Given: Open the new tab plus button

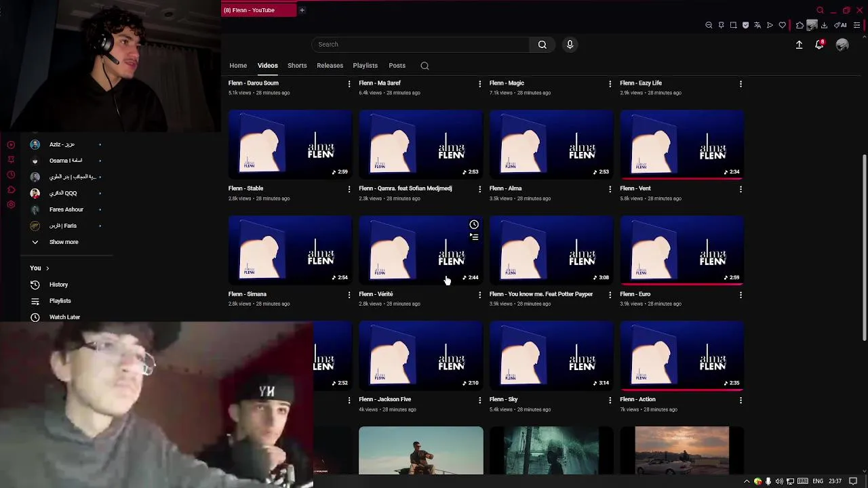Looking at the screenshot, I should point(302,10).
